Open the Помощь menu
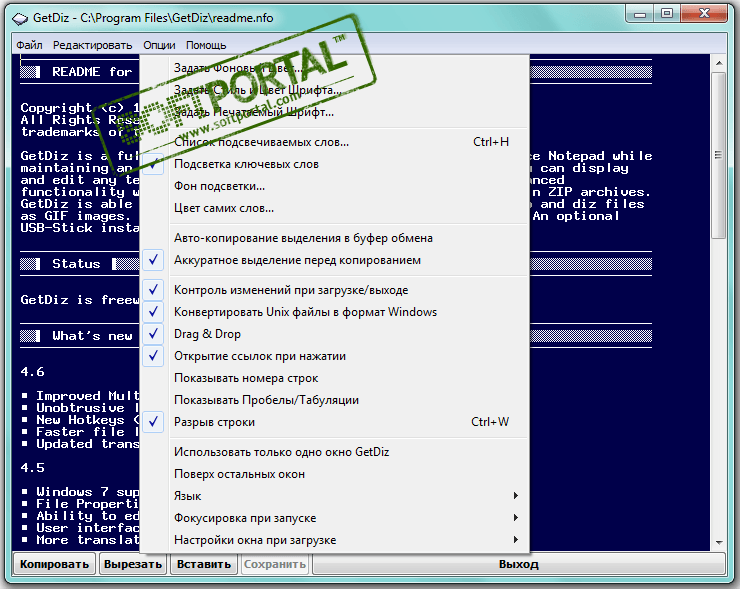 [206, 45]
